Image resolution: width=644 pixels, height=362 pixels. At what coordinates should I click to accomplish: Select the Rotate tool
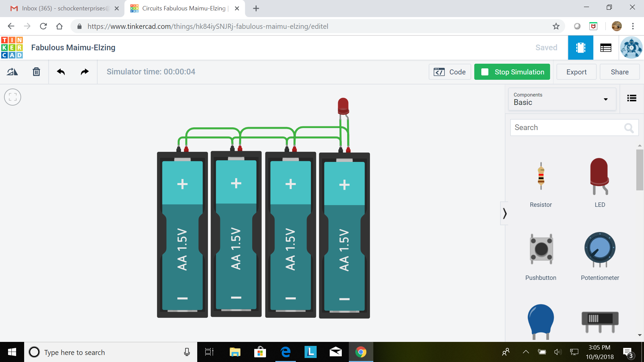(12, 72)
